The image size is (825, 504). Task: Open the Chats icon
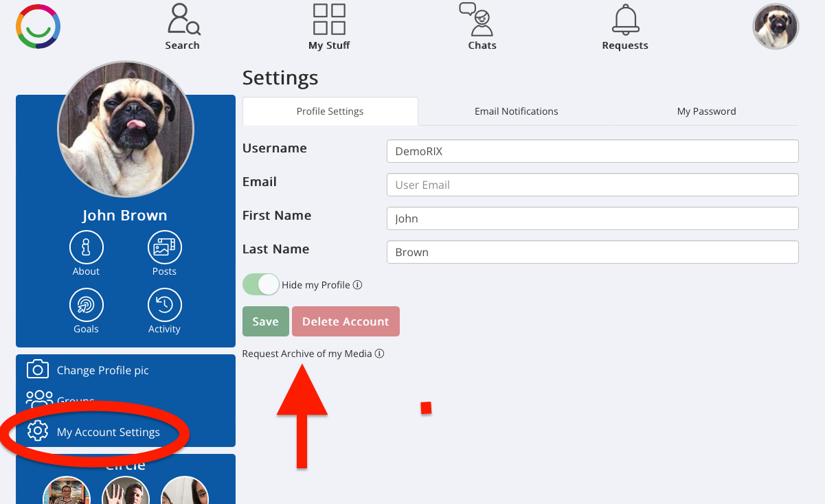477,19
